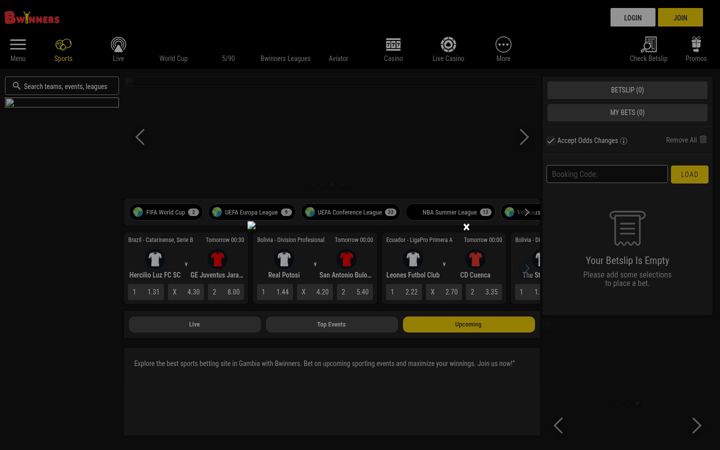The height and width of the screenshot is (450, 720).
Task: Expand Hercilio Luz match markets arrow
Action: tap(186, 264)
